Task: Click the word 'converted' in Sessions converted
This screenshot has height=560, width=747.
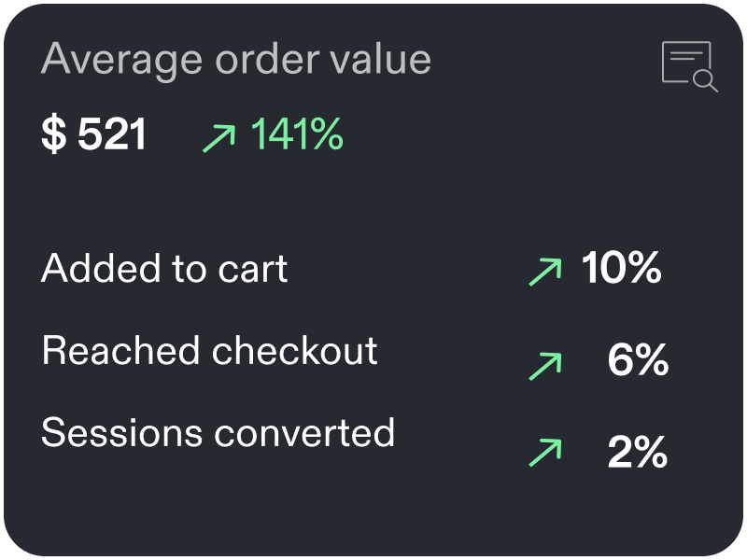Action: [304, 433]
